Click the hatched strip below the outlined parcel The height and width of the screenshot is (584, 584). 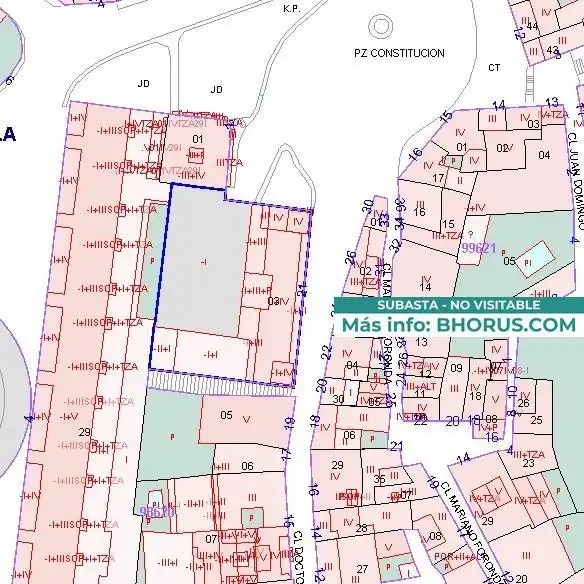coord(220,384)
